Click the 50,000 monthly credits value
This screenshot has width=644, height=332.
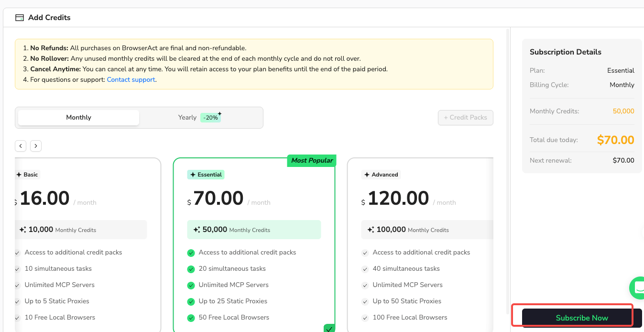623,111
